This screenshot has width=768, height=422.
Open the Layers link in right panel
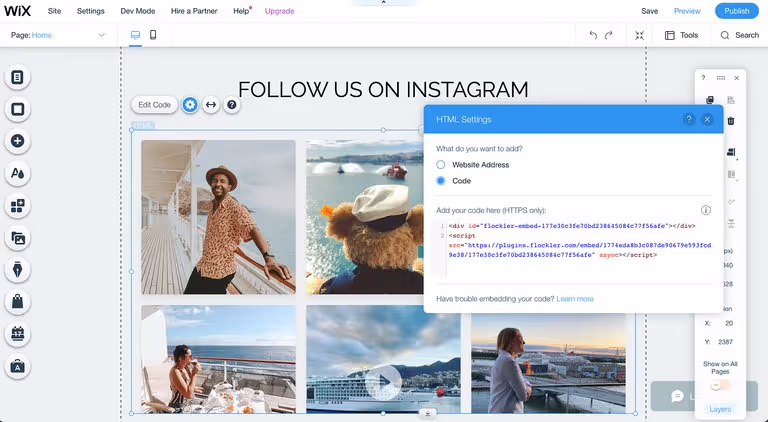point(720,409)
